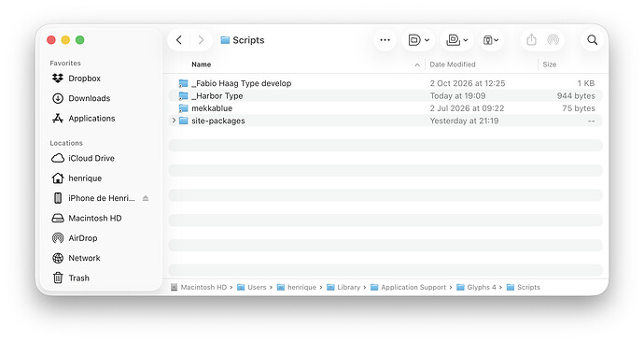Close the Finder window
Viewport: 644px width, 342px height.
[51, 40]
